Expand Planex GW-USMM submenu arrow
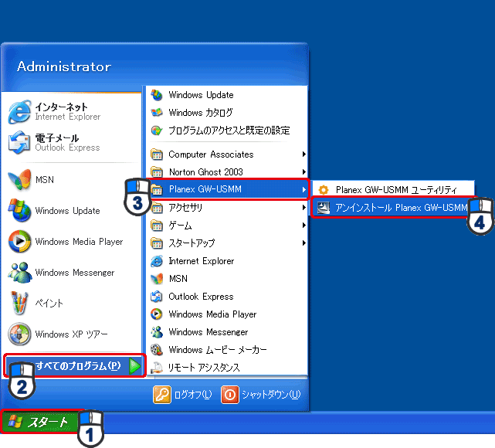Screen dimensions: 495x448 click(x=303, y=189)
